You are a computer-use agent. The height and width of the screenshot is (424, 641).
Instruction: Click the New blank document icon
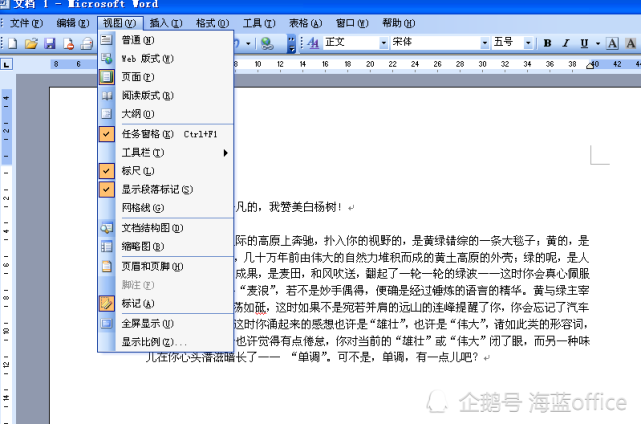(x=12, y=43)
